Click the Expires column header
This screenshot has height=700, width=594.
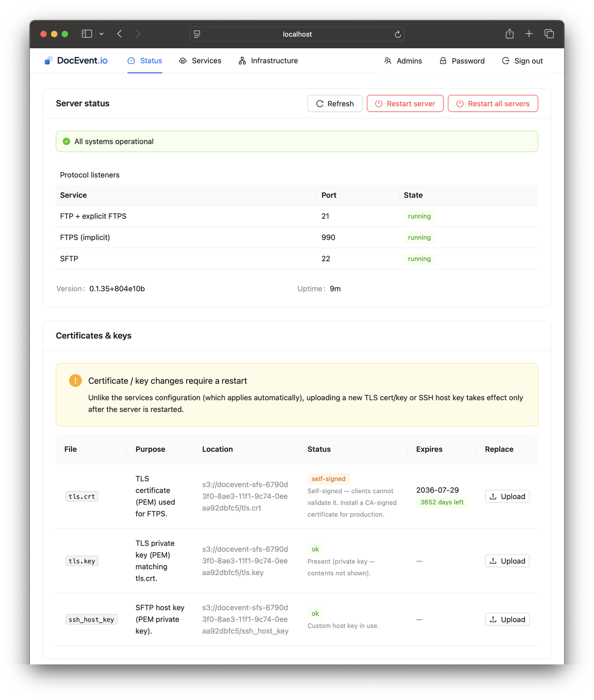(429, 449)
